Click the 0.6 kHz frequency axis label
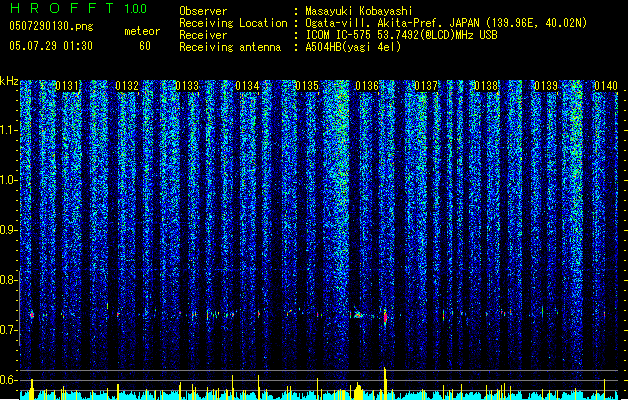This screenshot has height=400, width=629. [x=8, y=380]
